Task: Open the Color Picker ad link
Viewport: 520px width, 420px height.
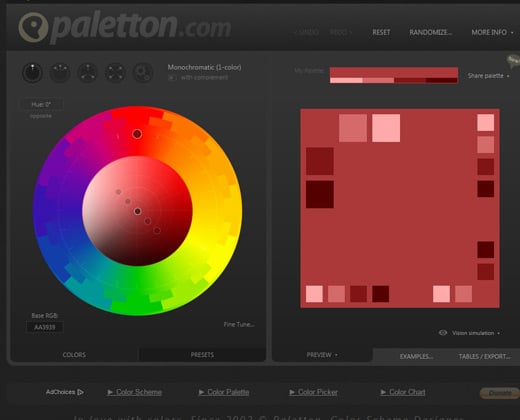Action: point(313,392)
